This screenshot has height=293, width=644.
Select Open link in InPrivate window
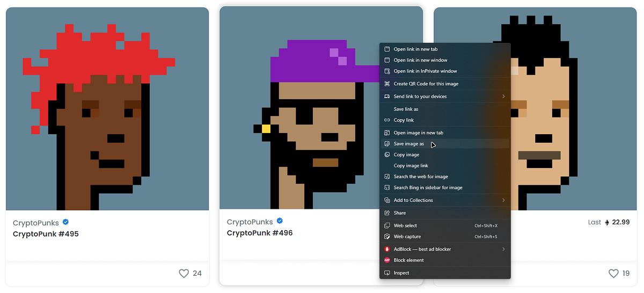(445, 71)
